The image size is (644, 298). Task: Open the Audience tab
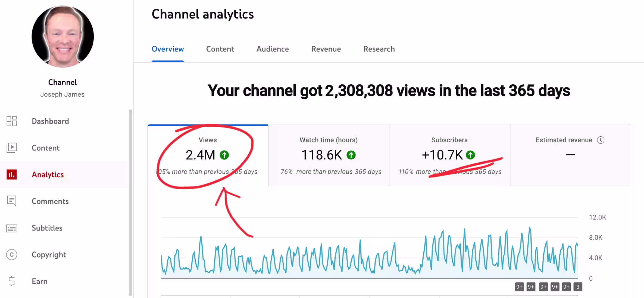click(x=273, y=49)
